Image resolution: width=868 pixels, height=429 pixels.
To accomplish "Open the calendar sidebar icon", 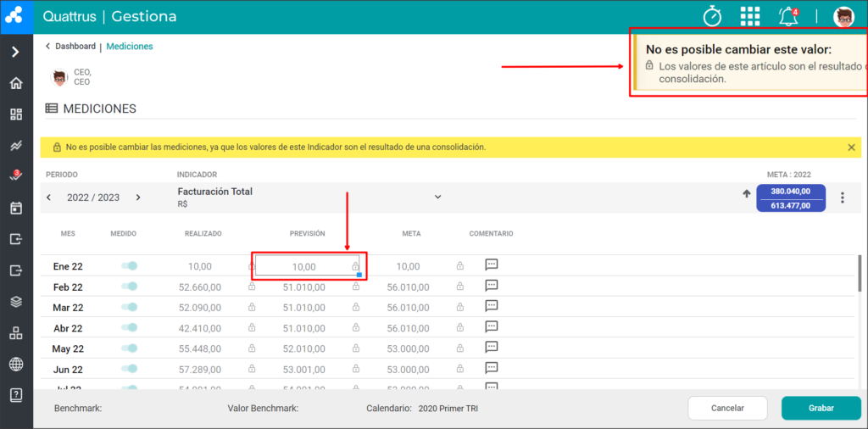I will [16, 208].
